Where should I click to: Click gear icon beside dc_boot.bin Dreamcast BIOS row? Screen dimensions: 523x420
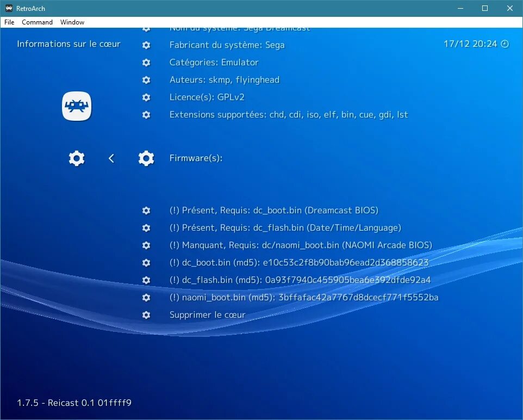[146, 211]
